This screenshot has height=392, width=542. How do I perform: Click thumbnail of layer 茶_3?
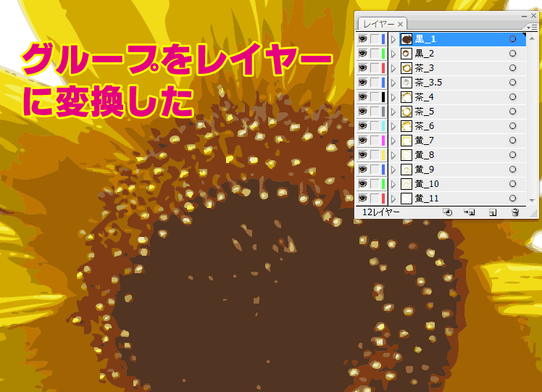[x=406, y=68]
